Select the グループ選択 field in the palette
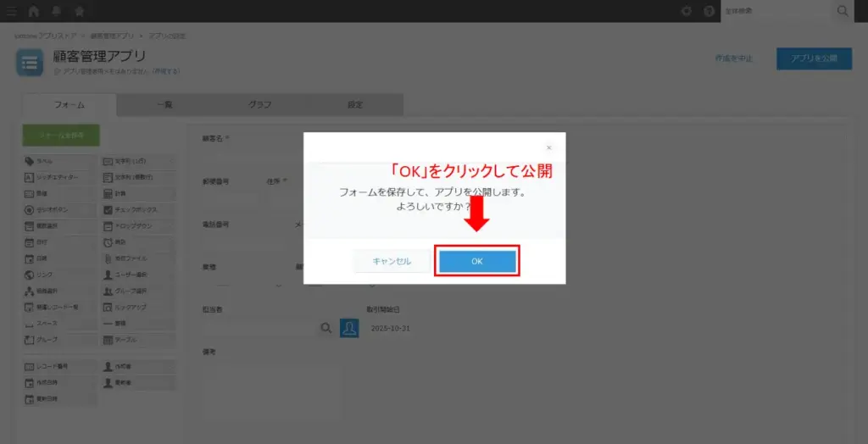The height and width of the screenshot is (444, 868). (140, 291)
